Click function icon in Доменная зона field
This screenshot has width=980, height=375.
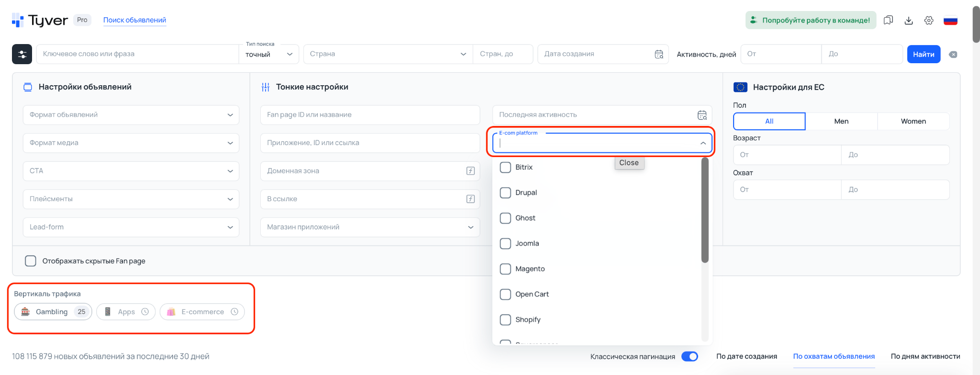470,171
